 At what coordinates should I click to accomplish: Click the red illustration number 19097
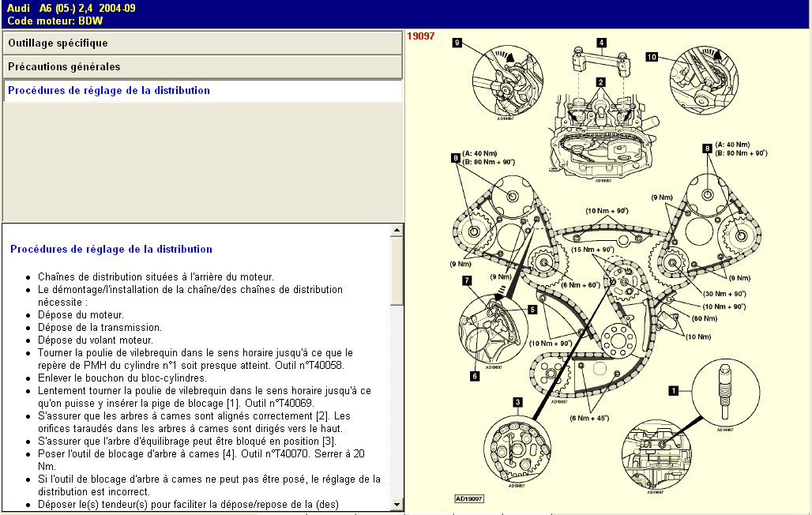421,36
